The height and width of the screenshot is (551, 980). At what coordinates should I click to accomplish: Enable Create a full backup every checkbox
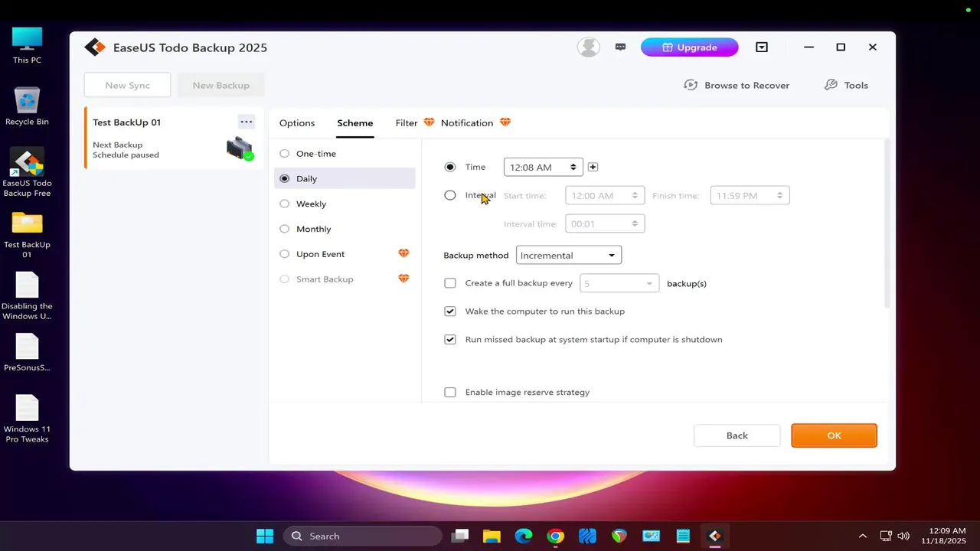(450, 283)
